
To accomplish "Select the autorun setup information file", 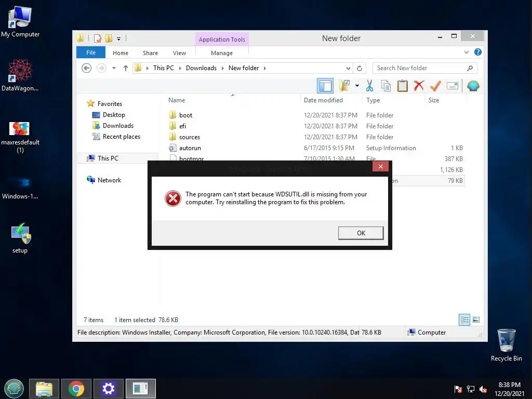I will [190, 148].
